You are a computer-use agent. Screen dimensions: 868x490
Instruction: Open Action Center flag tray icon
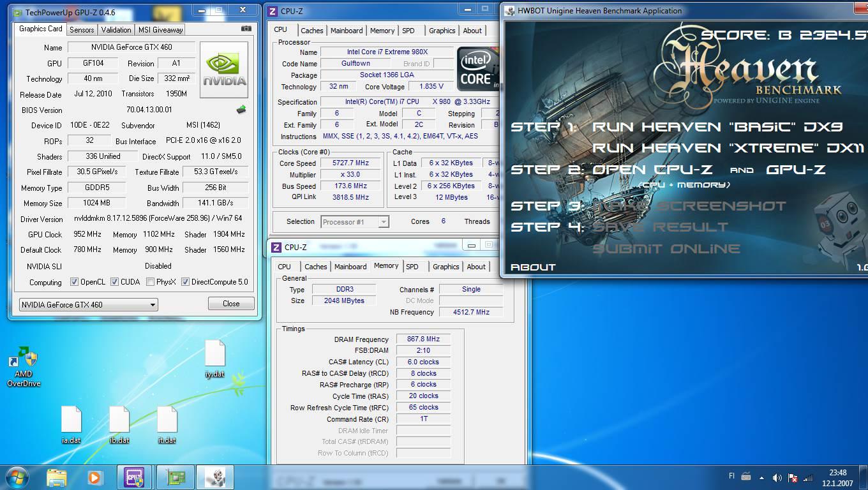(793, 478)
